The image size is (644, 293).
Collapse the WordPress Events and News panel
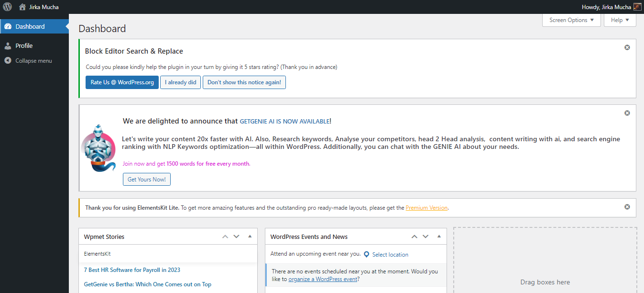[439, 237]
